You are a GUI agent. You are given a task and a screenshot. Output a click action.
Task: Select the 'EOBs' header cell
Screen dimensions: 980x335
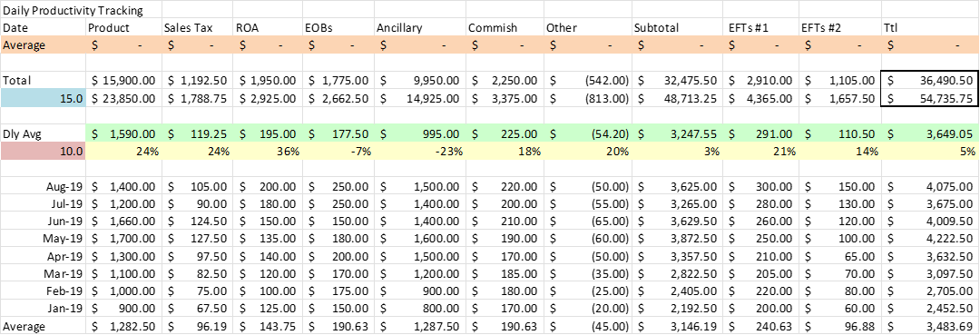(338, 28)
